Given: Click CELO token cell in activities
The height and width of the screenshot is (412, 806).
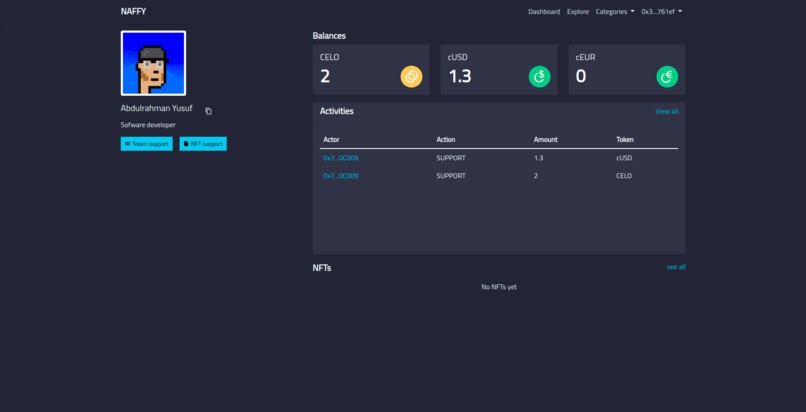Looking at the screenshot, I should 624,176.
